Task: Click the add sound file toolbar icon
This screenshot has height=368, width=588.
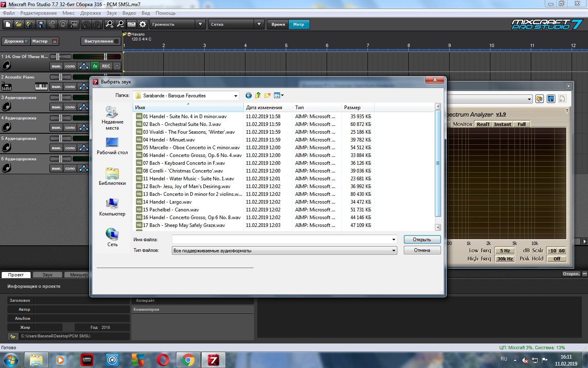Action: [30, 25]
